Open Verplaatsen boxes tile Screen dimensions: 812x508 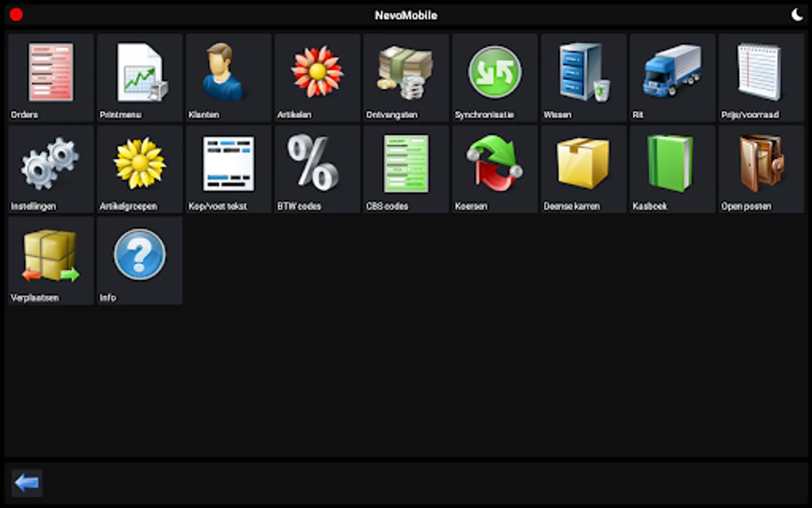coord(51,261)
